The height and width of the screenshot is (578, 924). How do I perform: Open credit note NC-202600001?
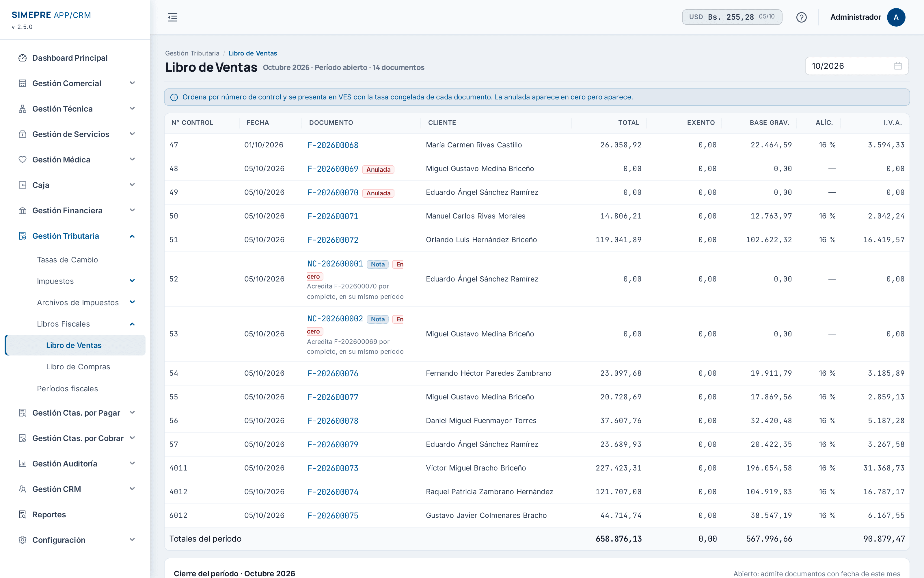click(335, 264)
